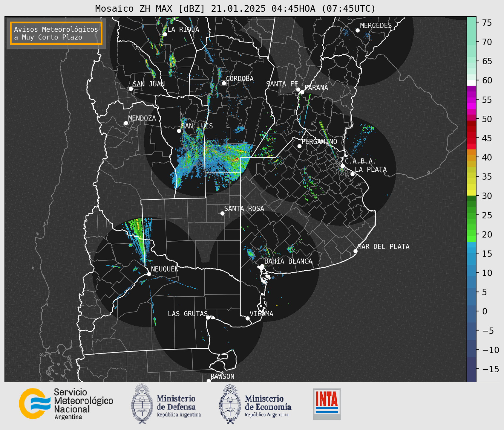Viewport: 504px width, 430px height.
Task: Click the Argentina text under Servicio Meteorológico
Action: [68, 417]
